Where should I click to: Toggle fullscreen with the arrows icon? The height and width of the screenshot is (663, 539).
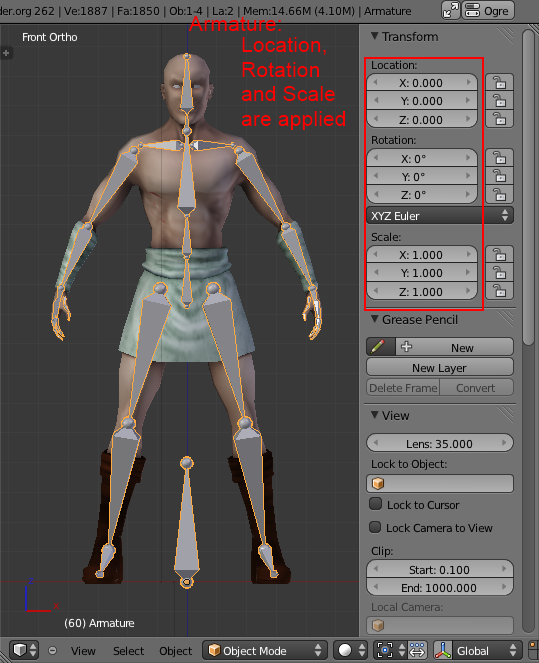[x=451, y=10]
